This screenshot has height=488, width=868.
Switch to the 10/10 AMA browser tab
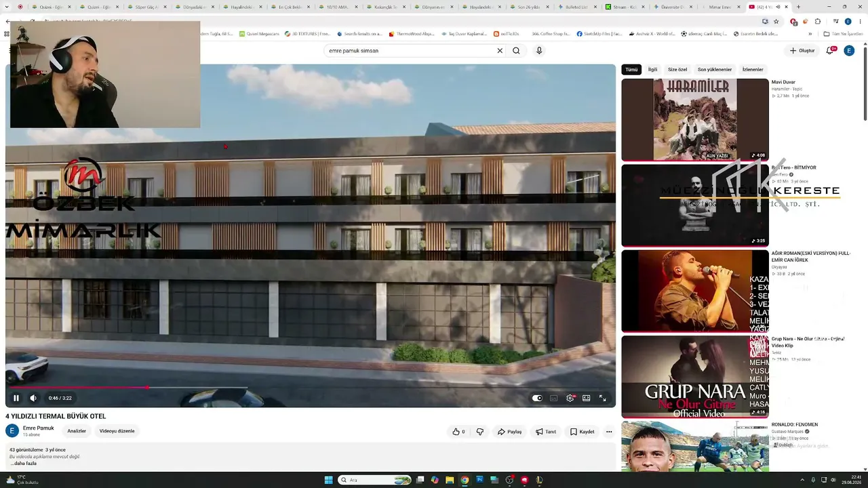(336, 7)
